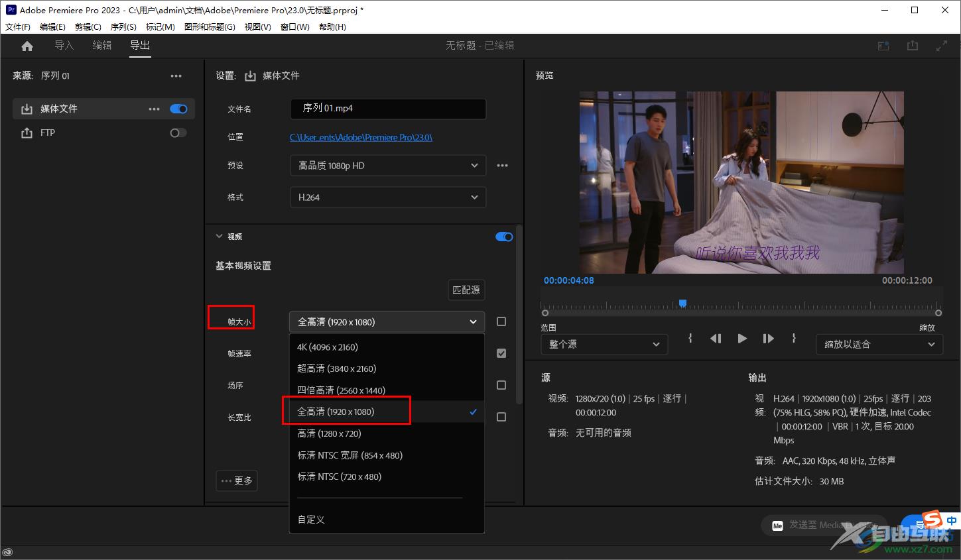961x560 pixels.
Task: Click 发送至 Media Encoder button
Action: [x=824, y=525]
